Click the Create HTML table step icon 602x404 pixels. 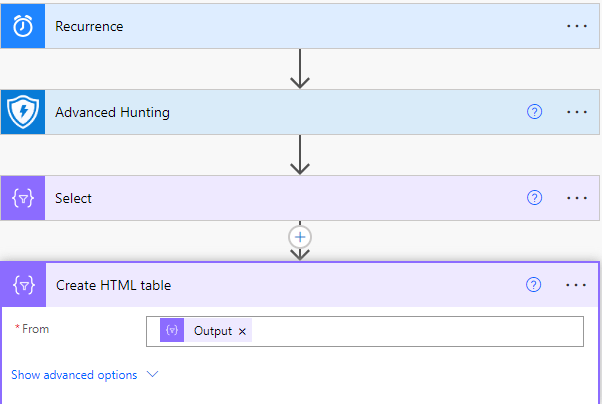[22, 285]
